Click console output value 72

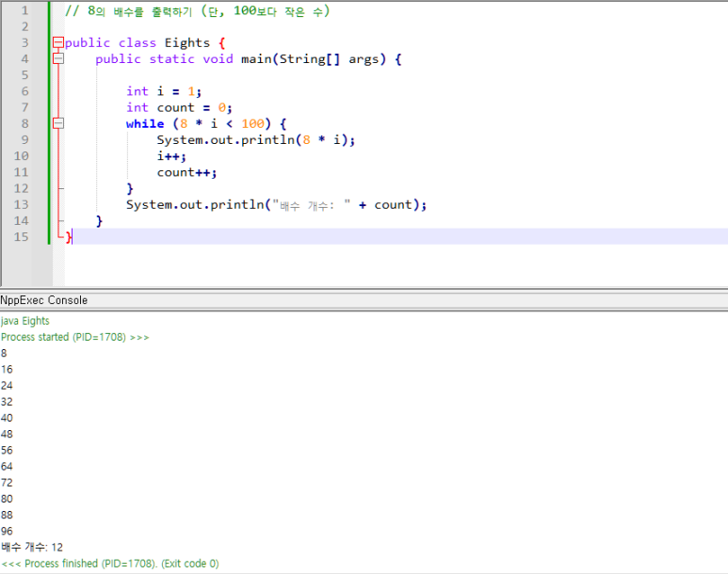coord(7,483)
